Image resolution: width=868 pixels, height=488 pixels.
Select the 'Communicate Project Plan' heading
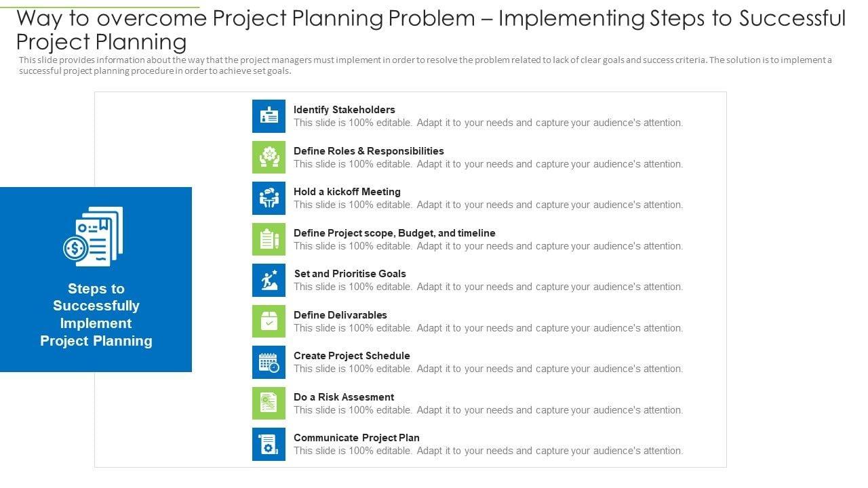click(356, 438)
